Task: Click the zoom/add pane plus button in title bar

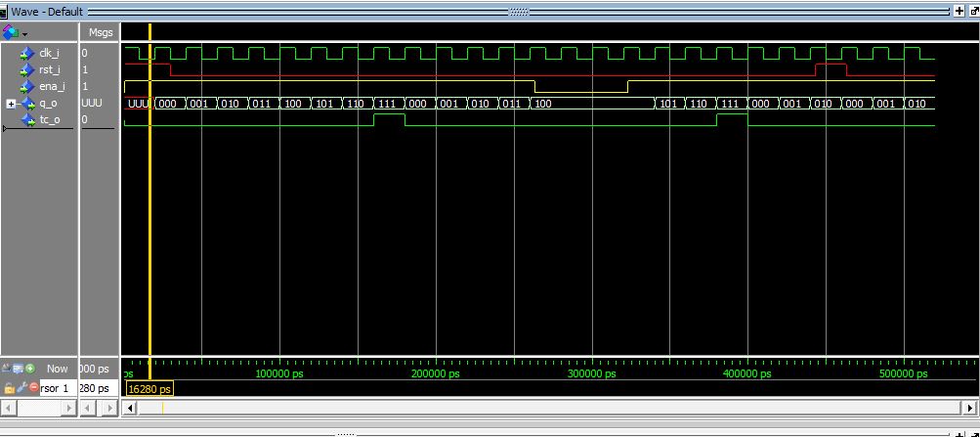Action: [x=959, y=10]
